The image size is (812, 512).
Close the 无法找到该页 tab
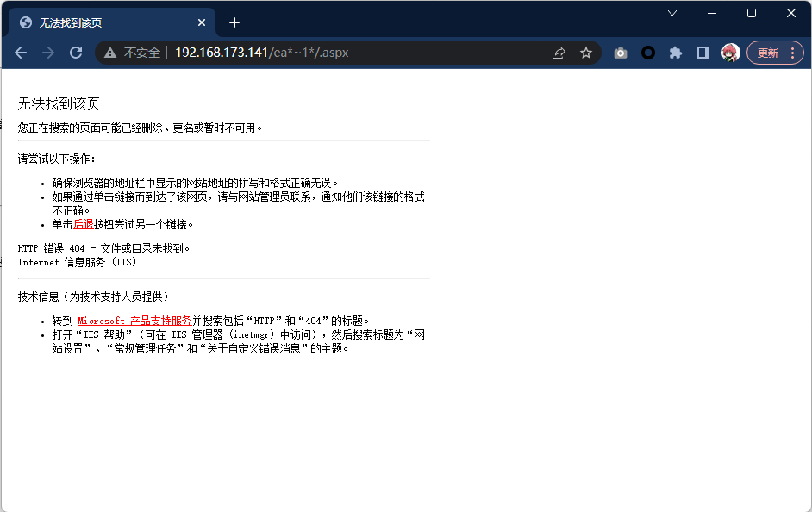203,22
